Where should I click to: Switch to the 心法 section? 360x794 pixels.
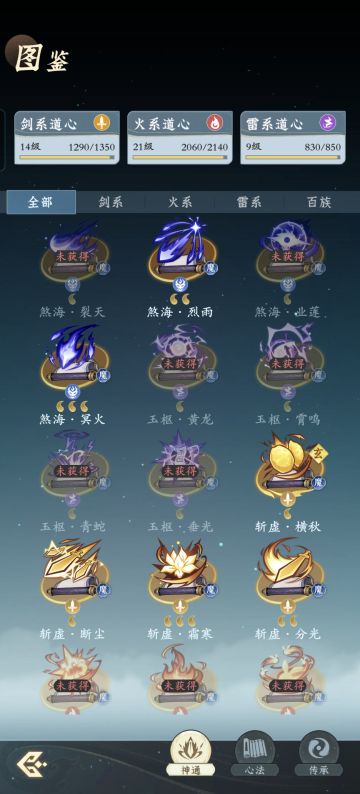[254, 753]
